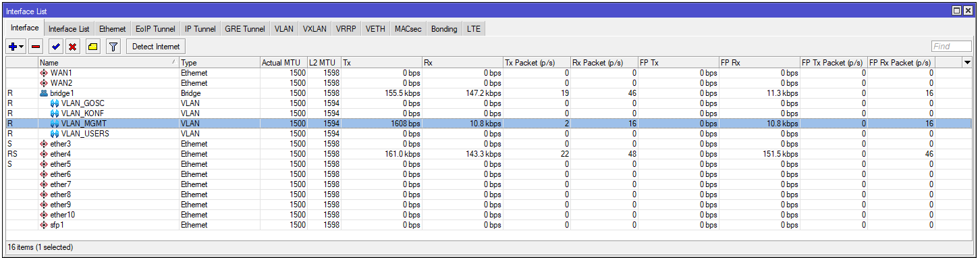Click the ether10 ethernet icon
Image resolution: width=980 pixels, height=258 pixels.
(x=45, y=214)
